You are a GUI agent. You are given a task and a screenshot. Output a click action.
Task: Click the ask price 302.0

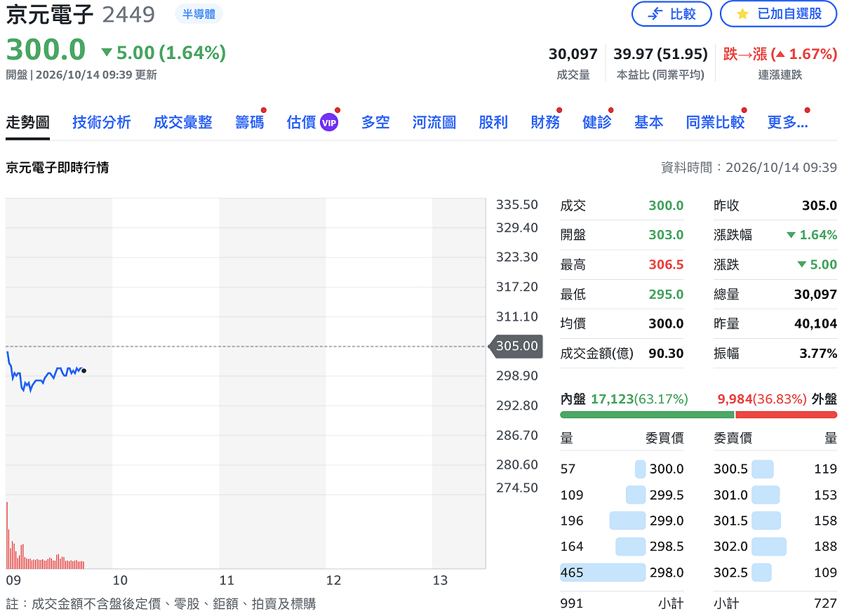click(730, 547)
